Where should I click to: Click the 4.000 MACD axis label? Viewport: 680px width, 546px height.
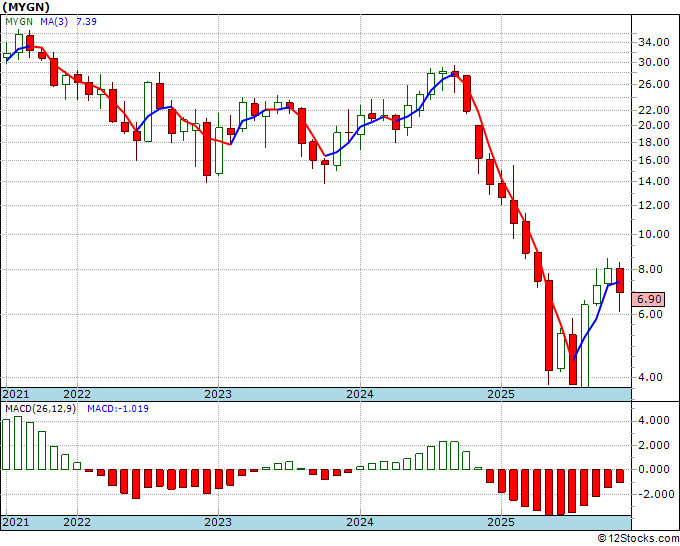tap(654, 420)
